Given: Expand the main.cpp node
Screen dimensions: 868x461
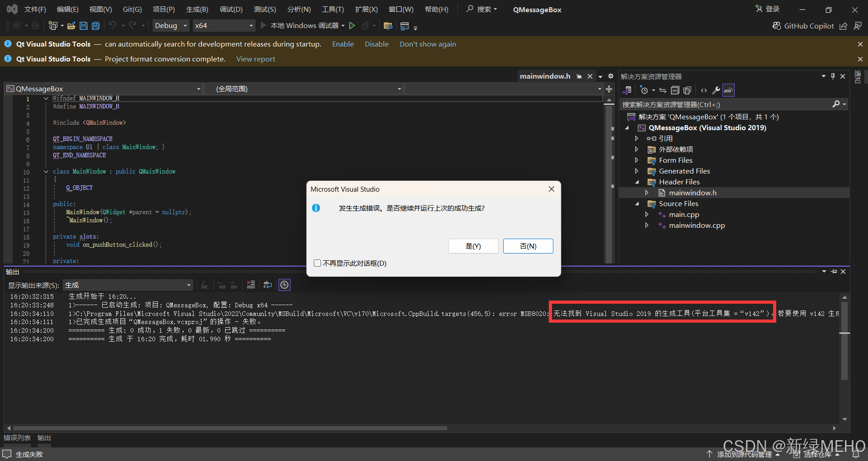Looking at the screenshot, I should point(647,214).
